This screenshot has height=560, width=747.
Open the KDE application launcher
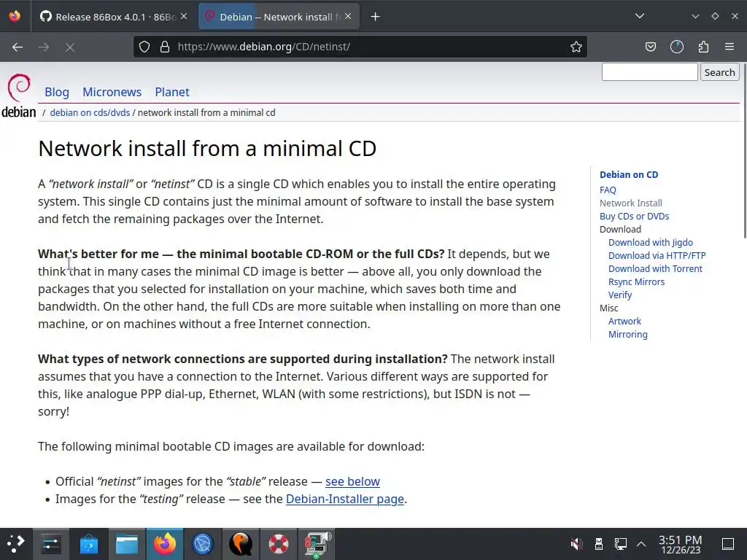[x=16, y=543]
